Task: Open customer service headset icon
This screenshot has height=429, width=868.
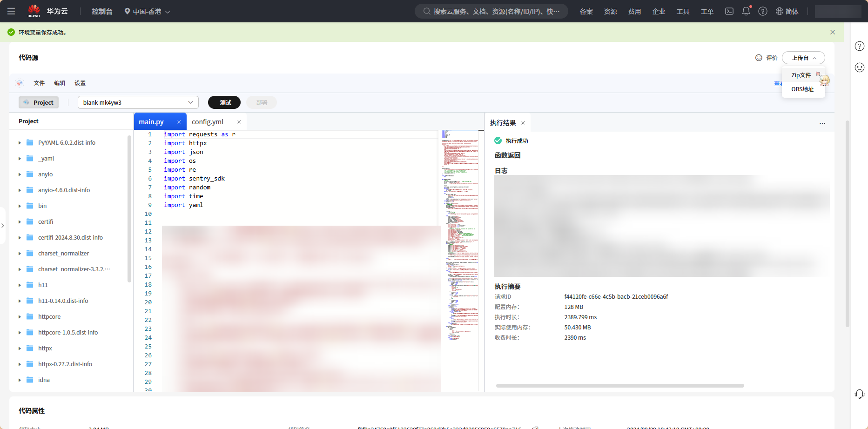Action: pos(859,394)
